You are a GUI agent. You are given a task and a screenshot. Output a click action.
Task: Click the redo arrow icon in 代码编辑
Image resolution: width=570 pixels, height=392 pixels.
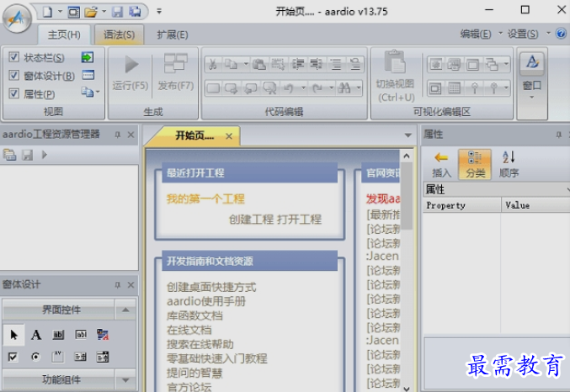pyautogui.click(x=317, y=88)
